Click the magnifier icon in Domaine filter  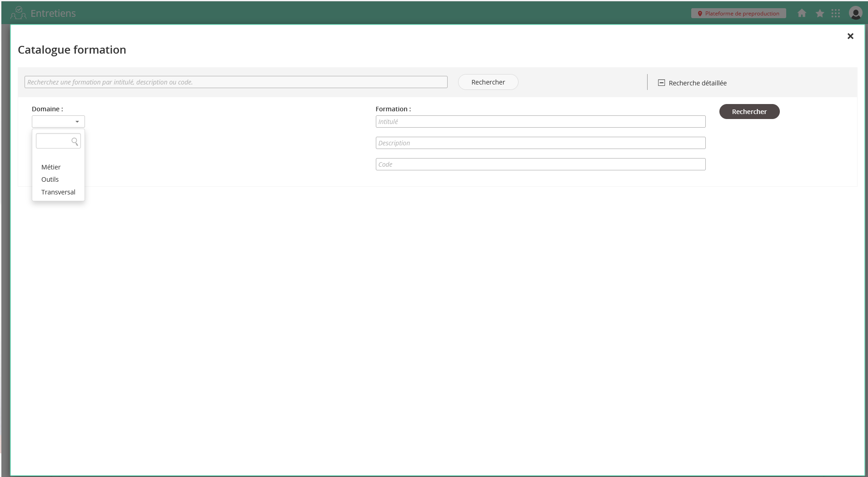[x=75, y=142]
